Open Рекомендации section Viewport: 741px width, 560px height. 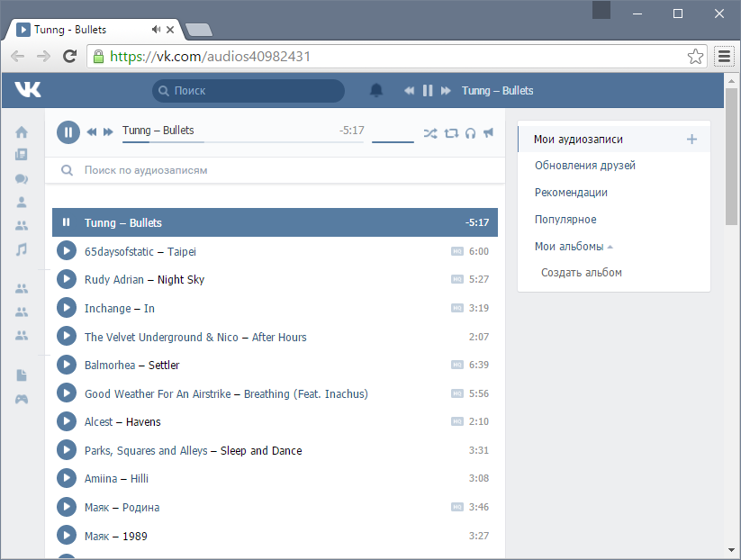click(x=571, y=193)
